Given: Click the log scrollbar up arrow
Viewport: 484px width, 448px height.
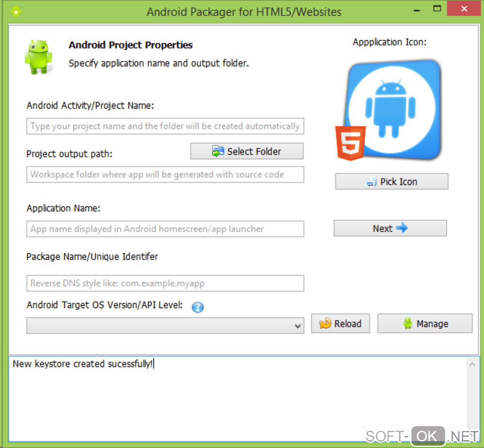Looking at the screenshot, I should tap(472, 364).
